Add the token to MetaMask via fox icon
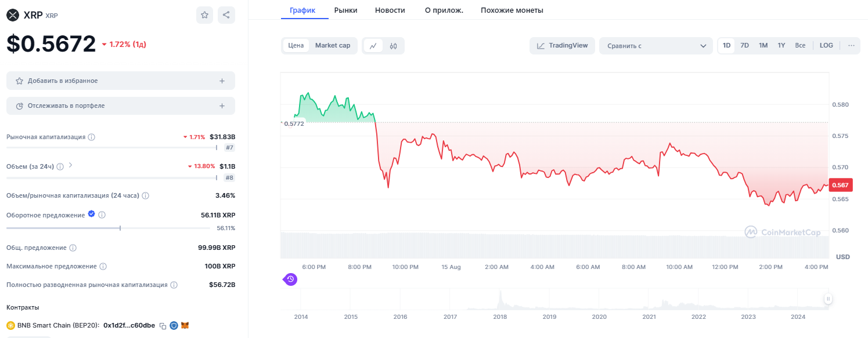 [185, 326]
